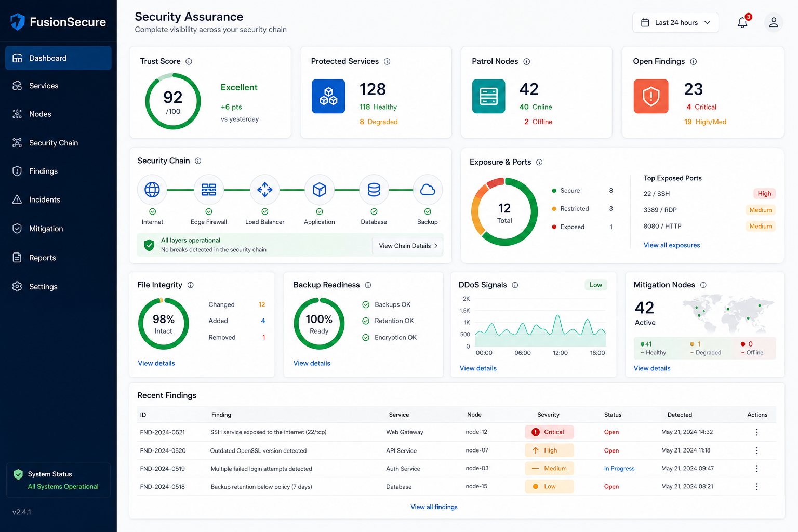Image resolution: width=798 pixels, height=532 pixels.
Task: Open Incidents in the sidebar
Action: [x=58, y=200]
